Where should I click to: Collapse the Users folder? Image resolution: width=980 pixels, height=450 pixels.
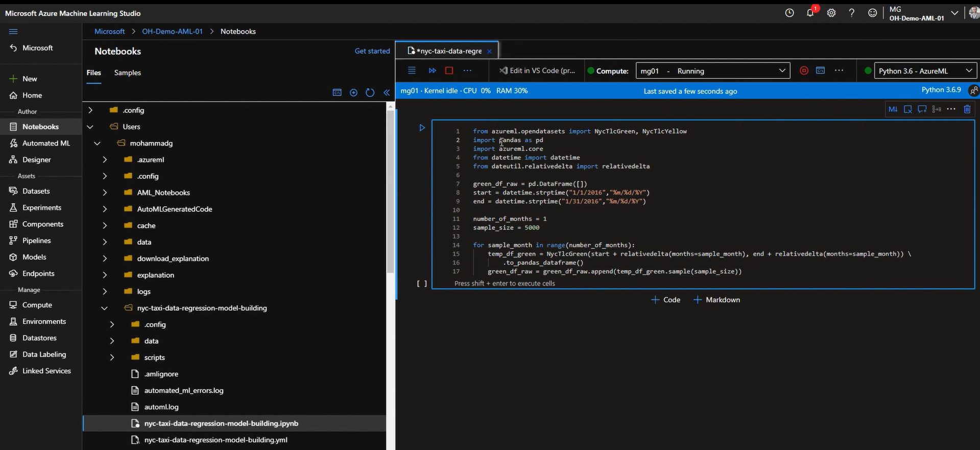(90, 127)
